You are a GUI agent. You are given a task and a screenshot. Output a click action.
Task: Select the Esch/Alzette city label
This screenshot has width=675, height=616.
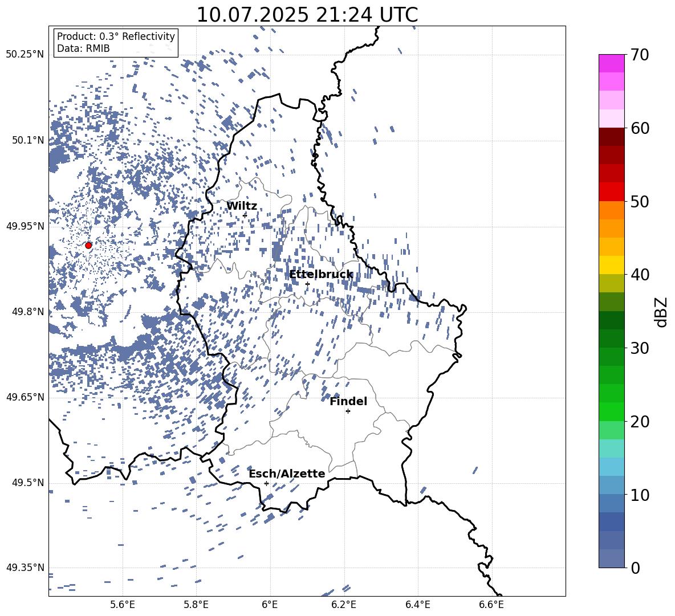tap(287, 474)
